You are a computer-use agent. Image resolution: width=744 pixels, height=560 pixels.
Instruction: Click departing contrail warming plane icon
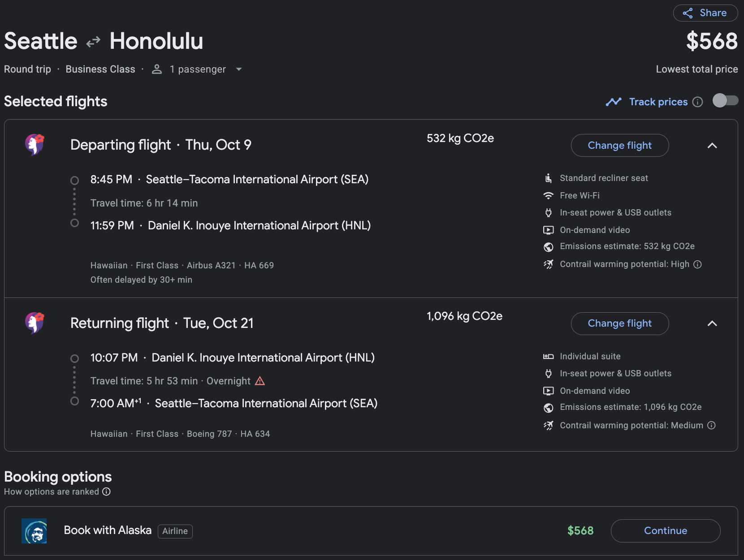pos(548,264)
